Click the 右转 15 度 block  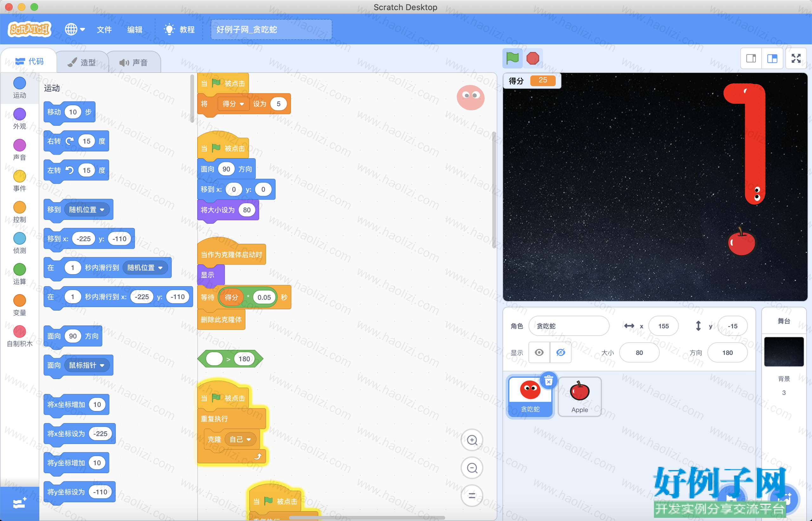pyautogui.click(x=76, y=141)
